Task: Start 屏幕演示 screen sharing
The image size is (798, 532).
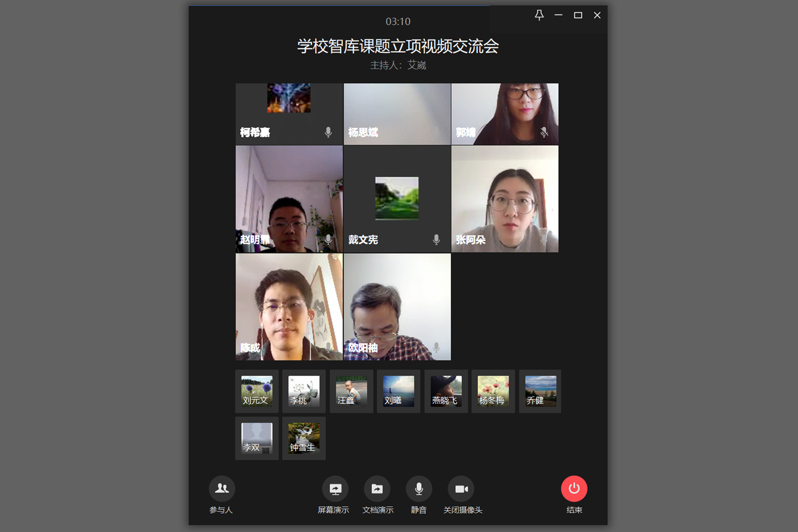Action: [336, 488]
